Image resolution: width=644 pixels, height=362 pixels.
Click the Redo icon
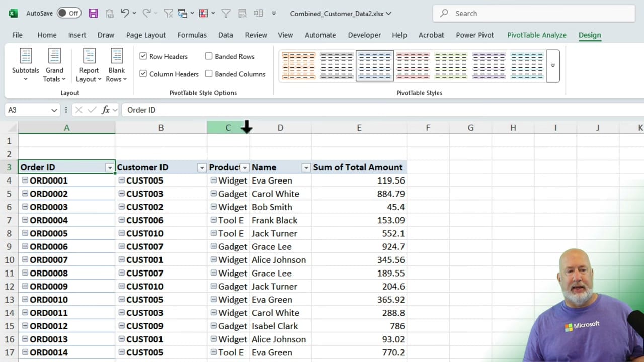[146, 13]
